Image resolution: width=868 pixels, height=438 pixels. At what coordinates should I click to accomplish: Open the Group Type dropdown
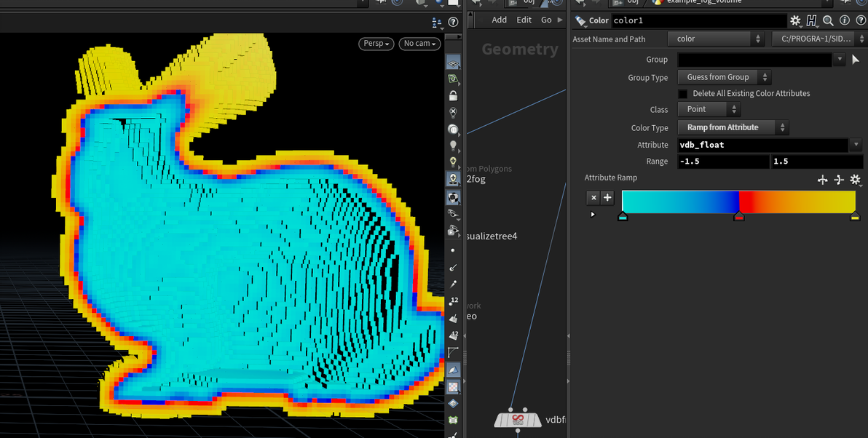coord(724,77)
